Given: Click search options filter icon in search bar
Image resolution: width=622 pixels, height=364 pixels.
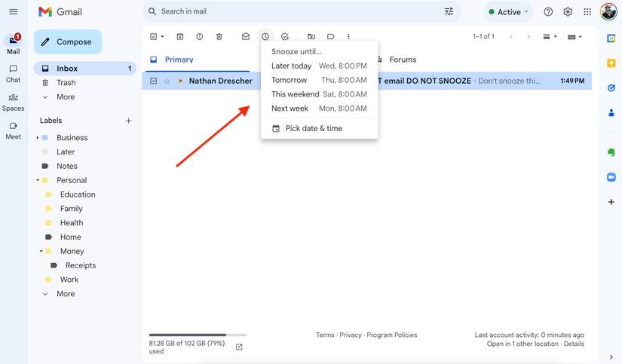Looking at the screenshot, I should coord(449,11).
